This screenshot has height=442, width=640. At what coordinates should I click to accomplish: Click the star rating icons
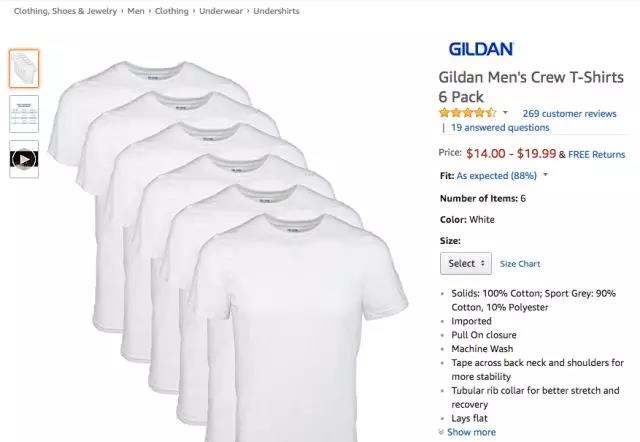[x=467, y=113]
